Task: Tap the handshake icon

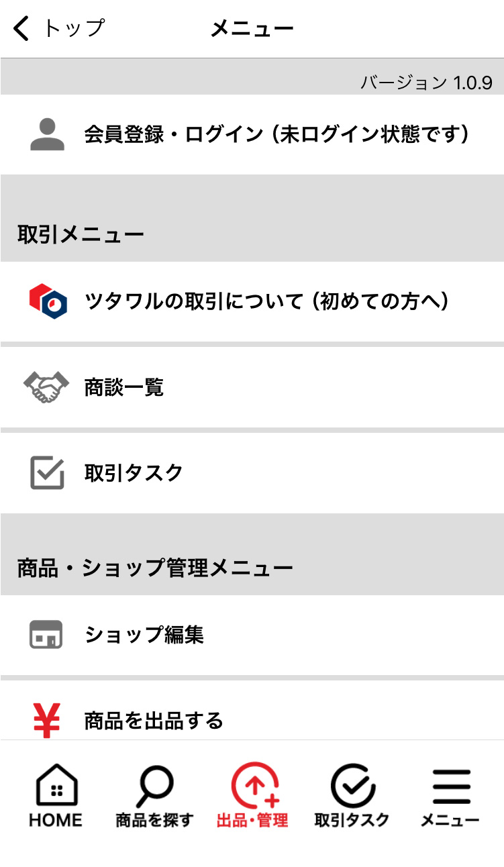Action: click(46, 387)
